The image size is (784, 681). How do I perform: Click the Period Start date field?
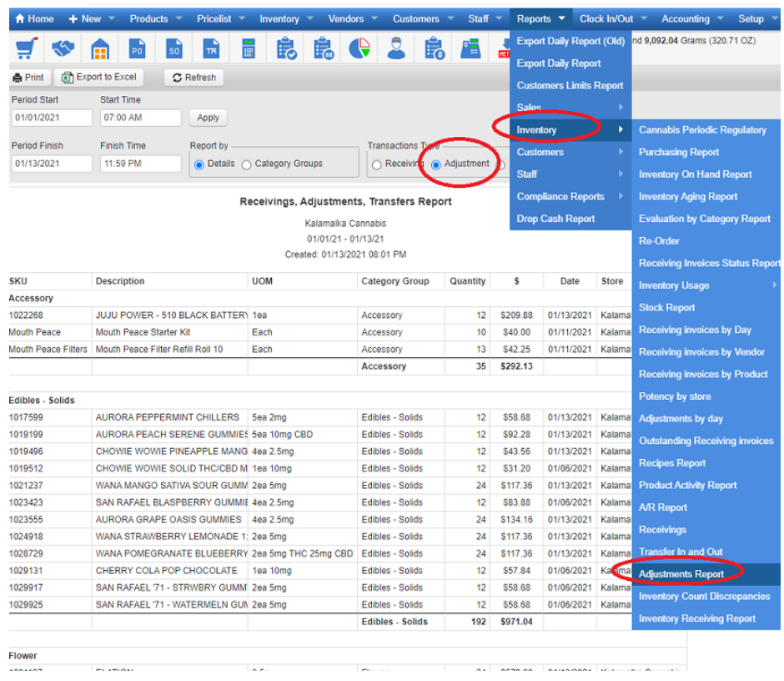click(52, 118)
